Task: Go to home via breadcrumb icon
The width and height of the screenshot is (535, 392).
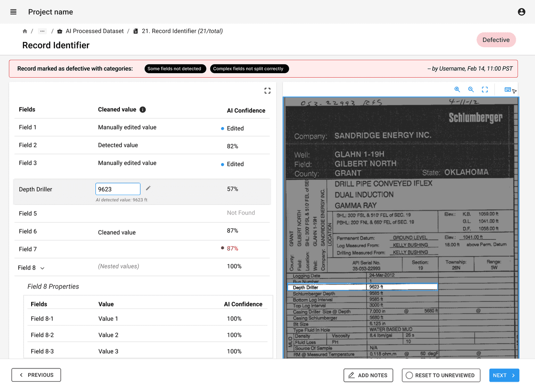Action: [25, 31]
